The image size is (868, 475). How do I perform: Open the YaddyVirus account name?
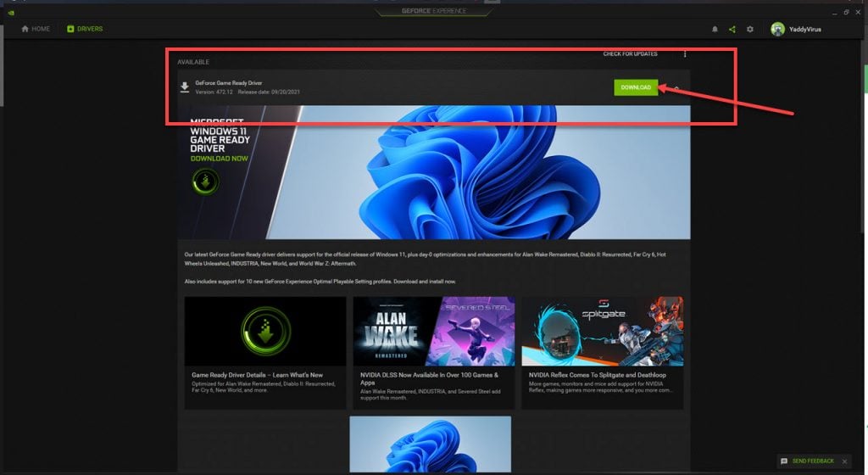coord(805,30)
